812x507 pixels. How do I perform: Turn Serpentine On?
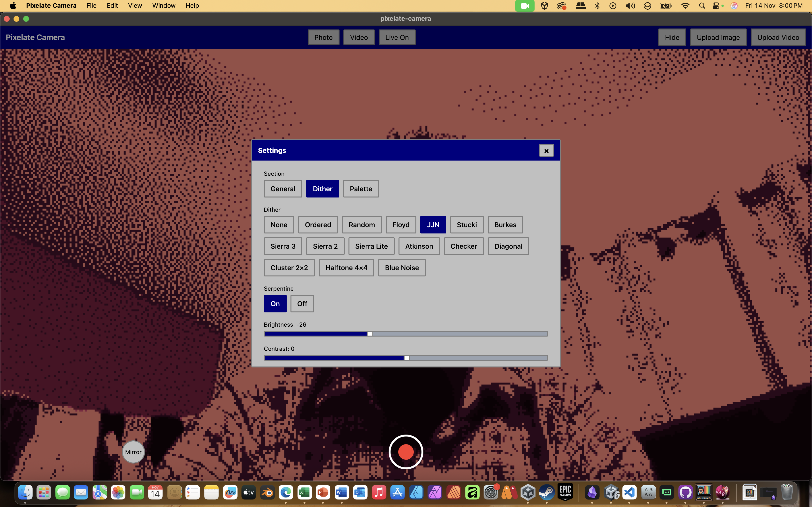[x=275, y=303]
